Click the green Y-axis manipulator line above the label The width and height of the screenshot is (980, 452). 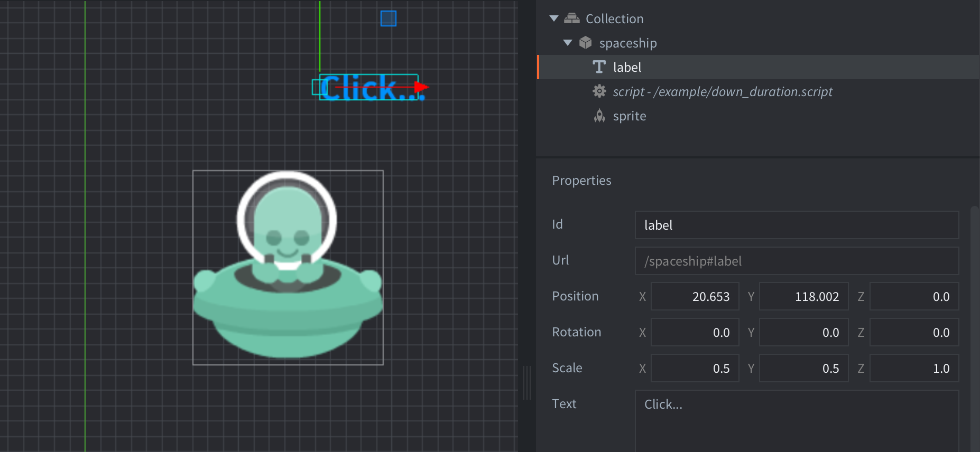[320, 37]
